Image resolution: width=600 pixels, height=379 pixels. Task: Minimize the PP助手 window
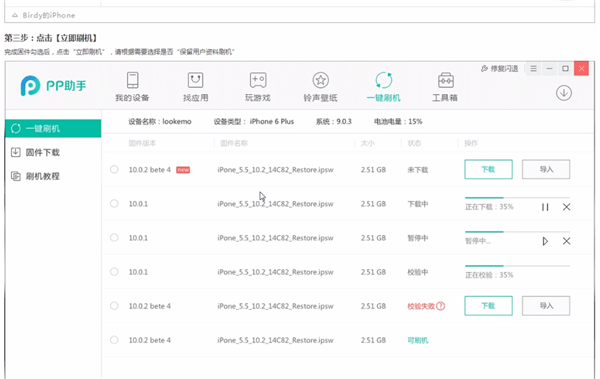[x=549, y=69]
